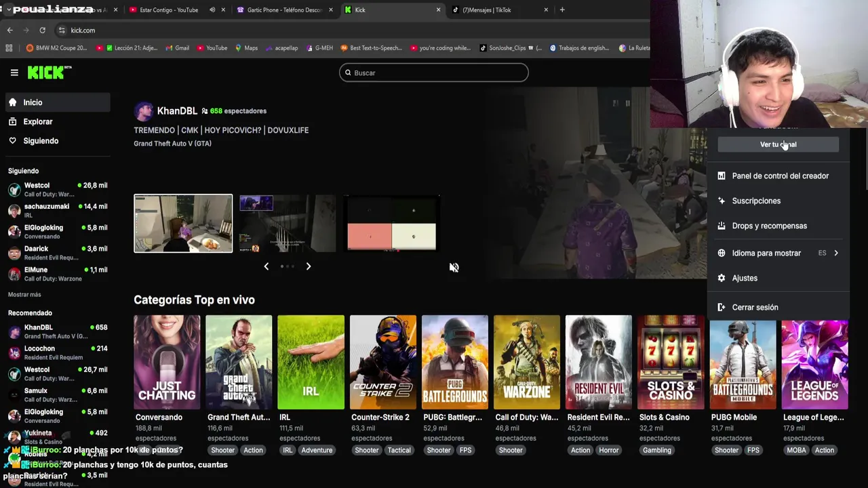Click Tactical tag under Counter-Strike 2

tap(399, 450)
